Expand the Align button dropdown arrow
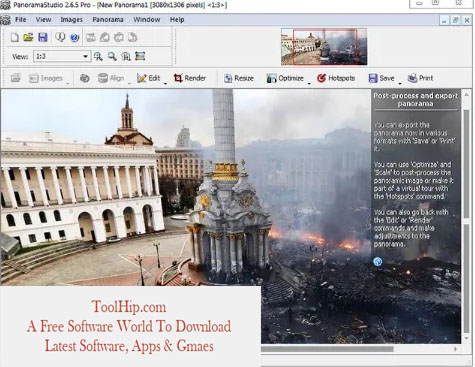475x367 pixels. 129,83
